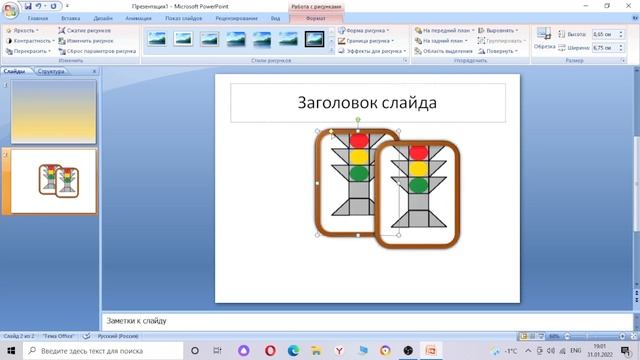Image resolution: width=640 pixels, height=360 pixels.
Task: Switch to Дизайн (Design) ribbon tab
Action: point(103,18)
